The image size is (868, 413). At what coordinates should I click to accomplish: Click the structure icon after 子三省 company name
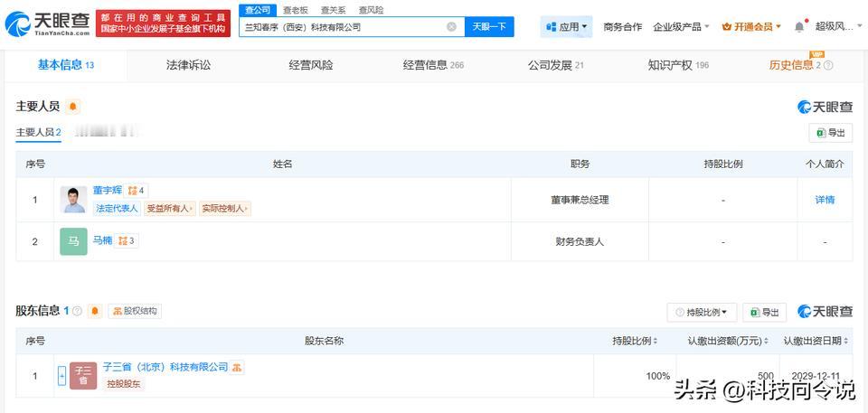[x=237, y=367]
